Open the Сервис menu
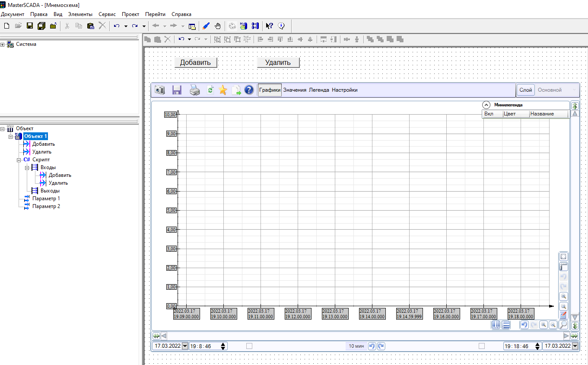The width and height of the screenshot is (588, 365). (107, 14)
